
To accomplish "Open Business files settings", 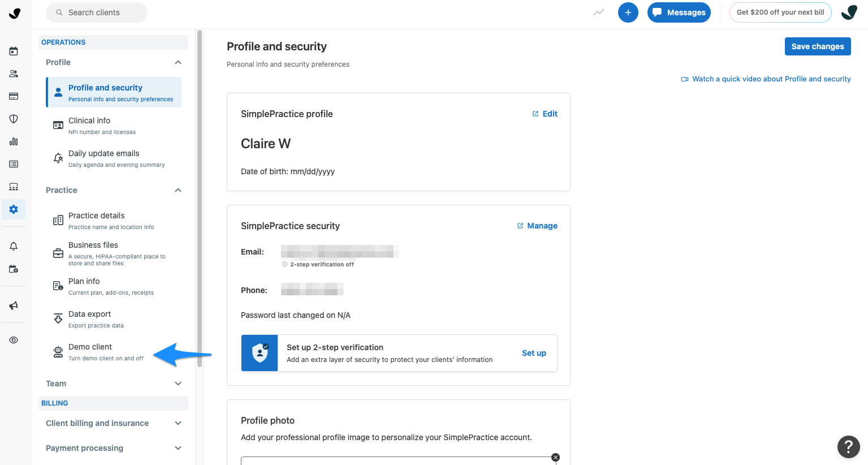I will 114,255.
